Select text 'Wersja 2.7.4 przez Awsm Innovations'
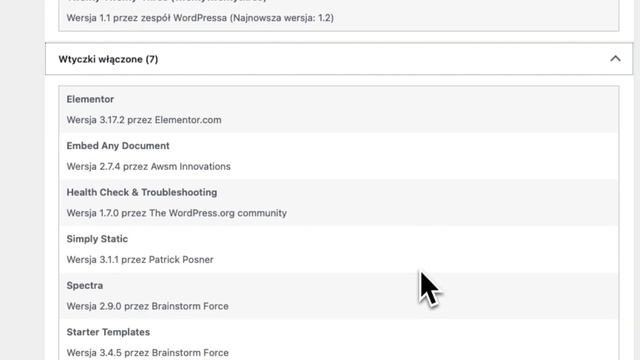 (x=149, y=167)
